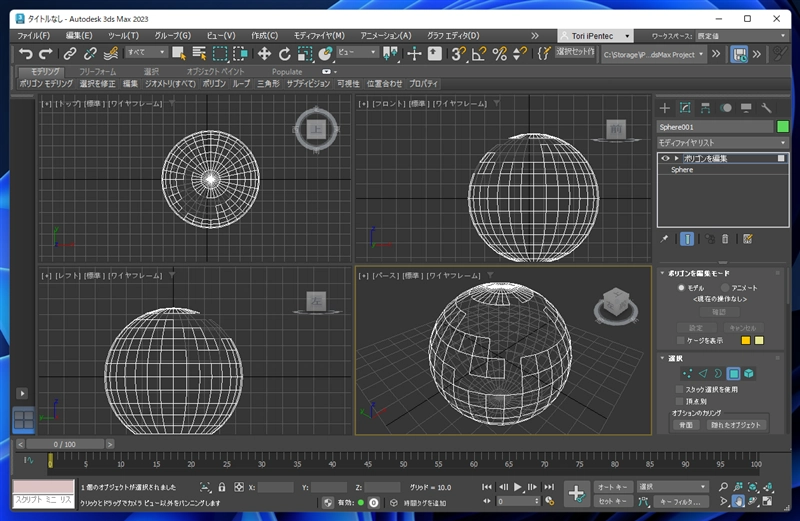Viewport: 800px width, 521px height.
Task: Click the Unlink Selection chain icon
Action: pos(90,53)
